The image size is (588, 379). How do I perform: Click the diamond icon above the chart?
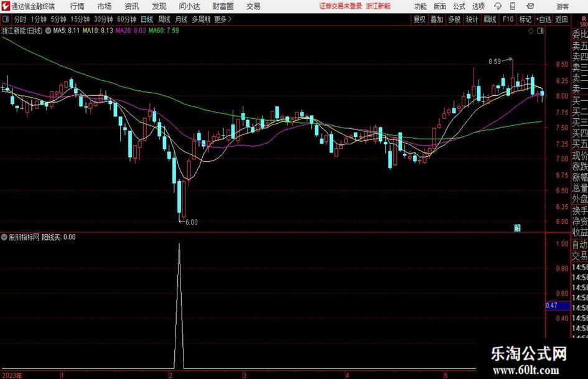click(531, 31)
